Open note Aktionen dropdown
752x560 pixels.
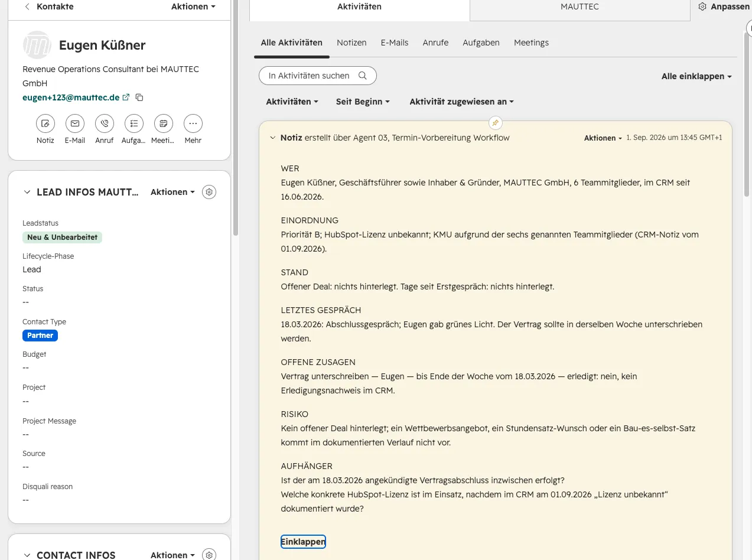pyautogui.click(x=603, y=138)
